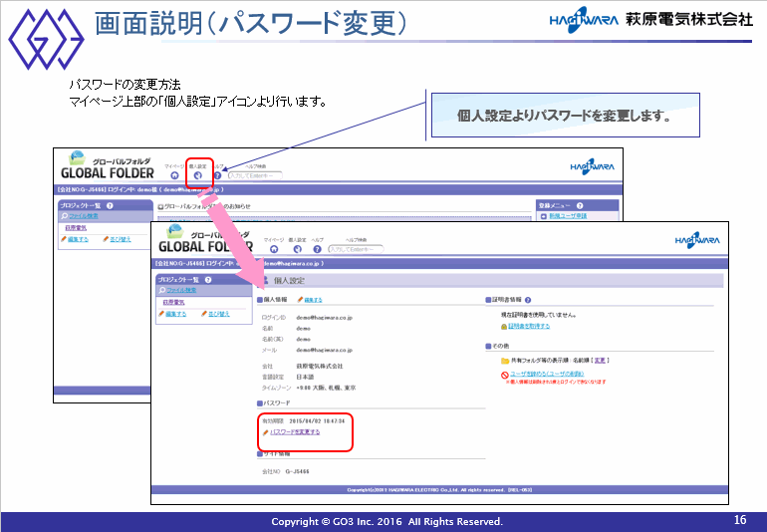Screen dimensions: 767x532
Task: Click 変更 link for shared folder order
Action: pyautogui.click(x=600, y=361)
